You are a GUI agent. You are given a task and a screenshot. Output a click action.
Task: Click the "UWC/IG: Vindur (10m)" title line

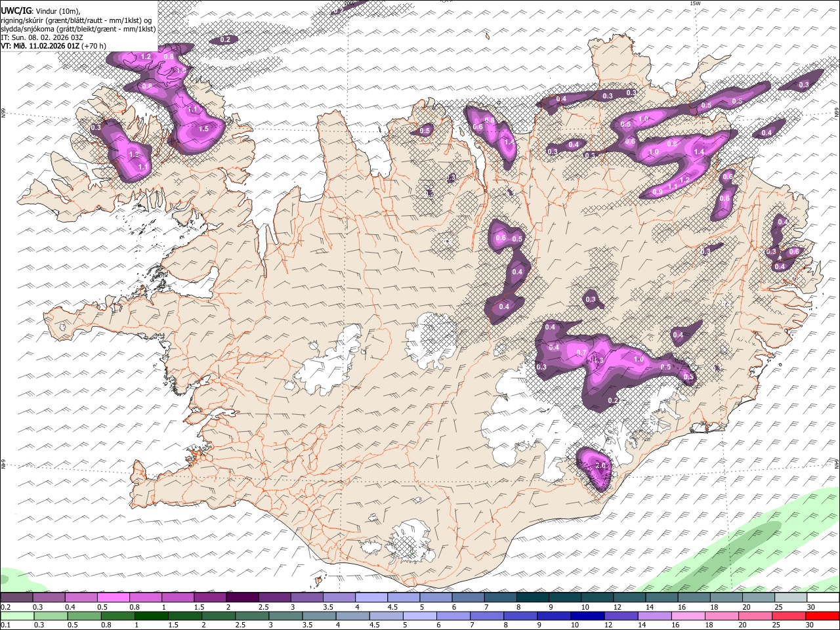pyautogui.click(x=41, y=11)
